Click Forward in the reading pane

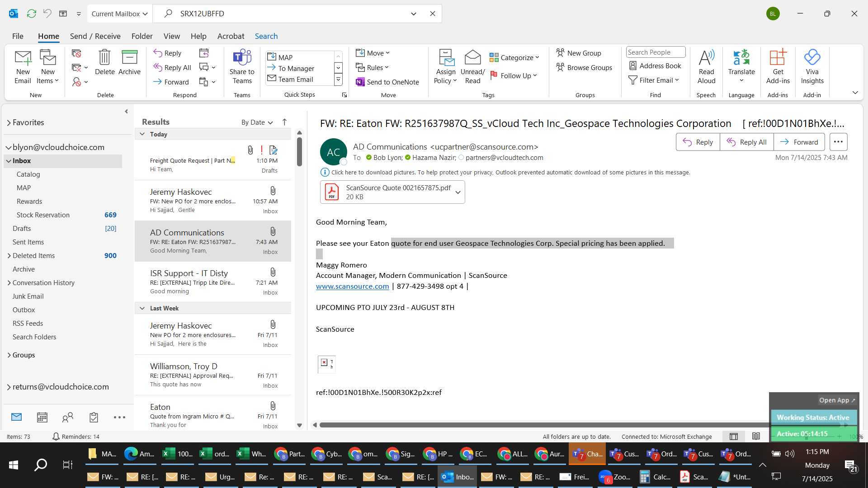pos(799,142)
